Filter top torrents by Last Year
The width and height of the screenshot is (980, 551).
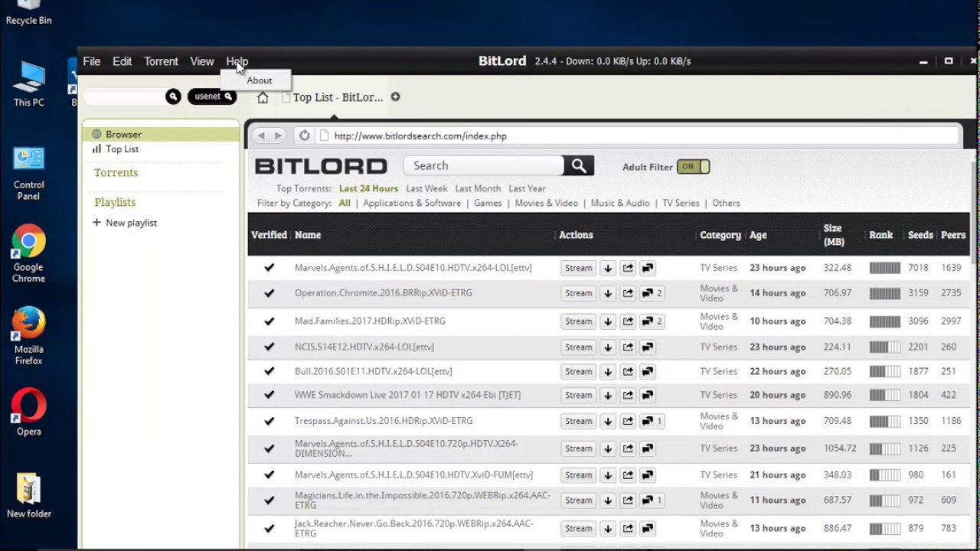[527, 188]
